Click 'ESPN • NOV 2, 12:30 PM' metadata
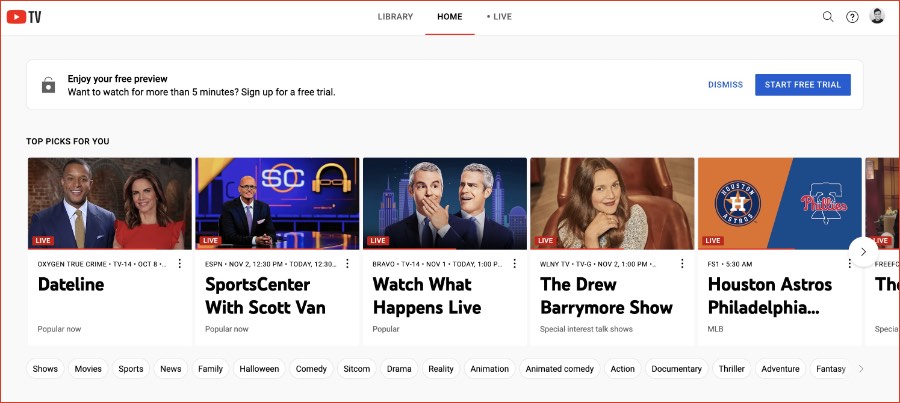900x403 pixels. 270,264
